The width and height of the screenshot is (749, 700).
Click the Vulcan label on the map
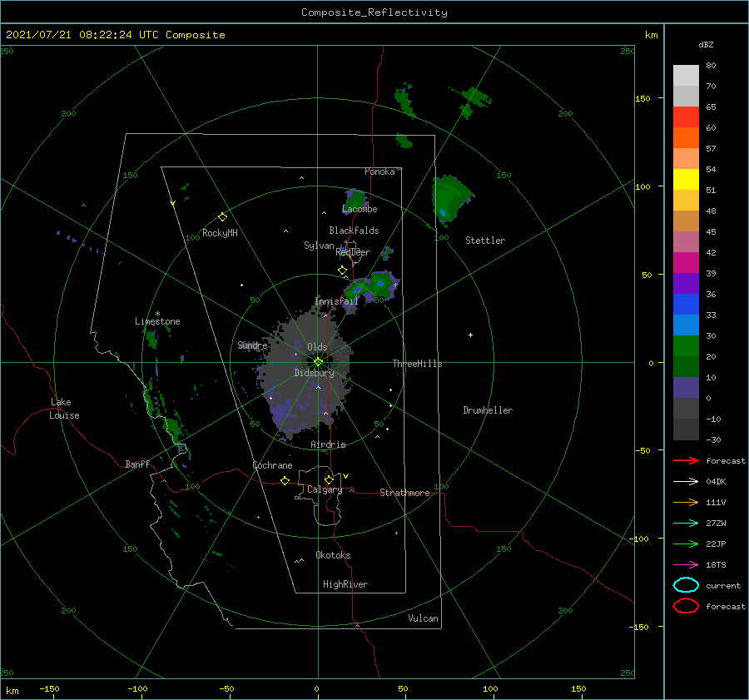pos(424,618)
